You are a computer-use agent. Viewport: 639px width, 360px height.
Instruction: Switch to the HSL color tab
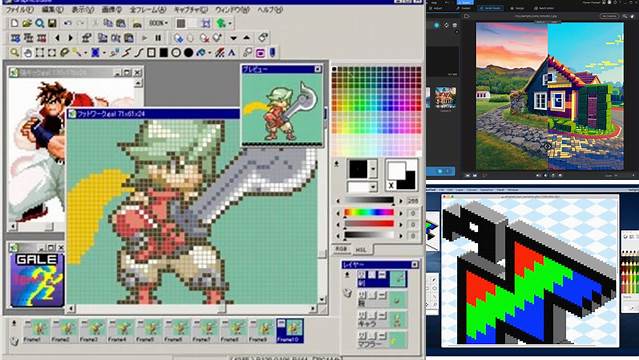coord(361,250)
